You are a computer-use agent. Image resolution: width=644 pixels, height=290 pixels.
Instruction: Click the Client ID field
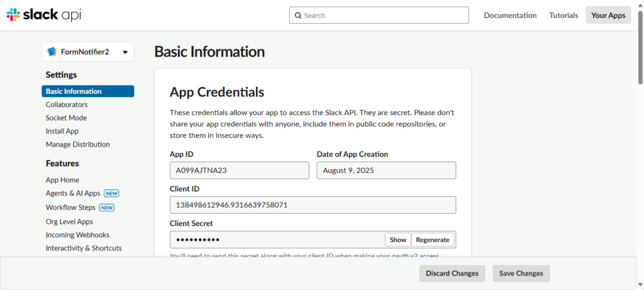[313, 205]
